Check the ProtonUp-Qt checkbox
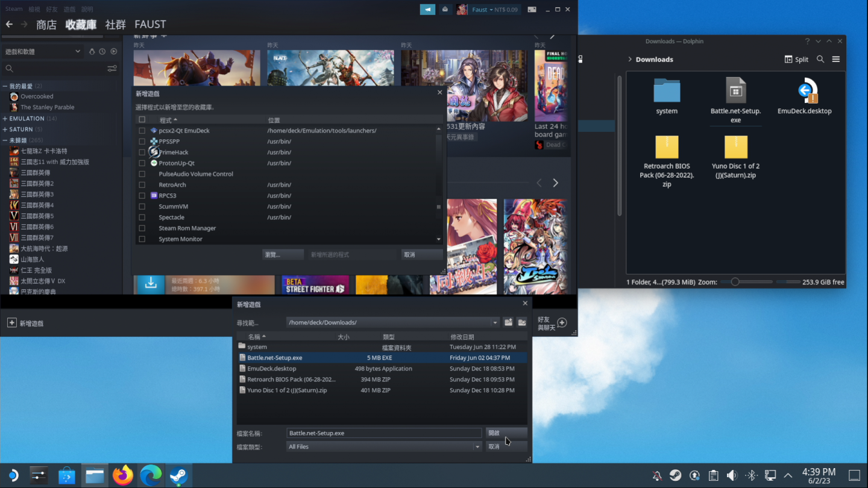This screenshot has height=488, width=868. [x=142, y=163]
